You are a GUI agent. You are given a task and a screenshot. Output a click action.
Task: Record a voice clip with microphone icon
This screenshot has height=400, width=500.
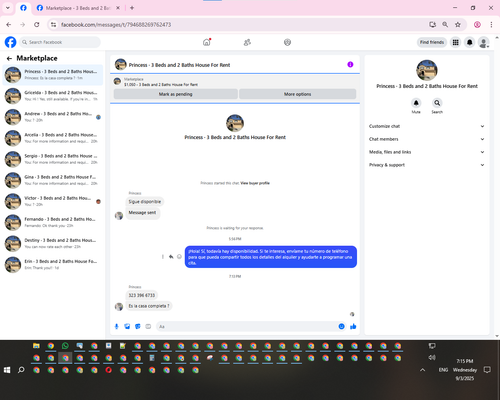pyautogui.click(x=117, y=326)
